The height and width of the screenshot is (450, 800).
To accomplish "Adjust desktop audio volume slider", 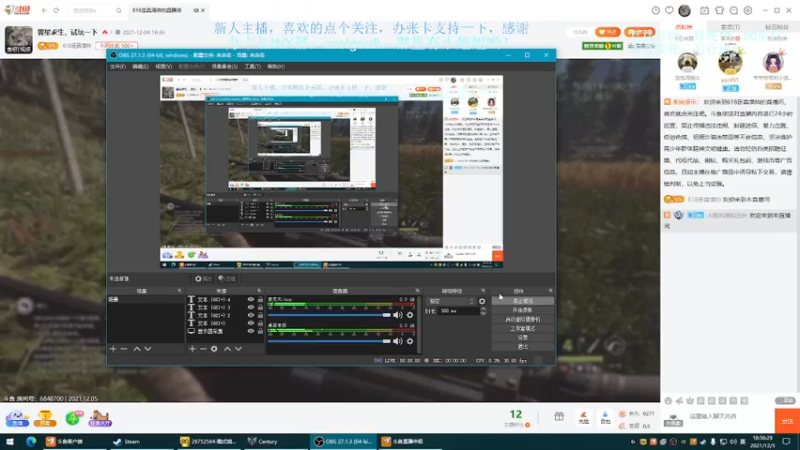I will [329, 341].
